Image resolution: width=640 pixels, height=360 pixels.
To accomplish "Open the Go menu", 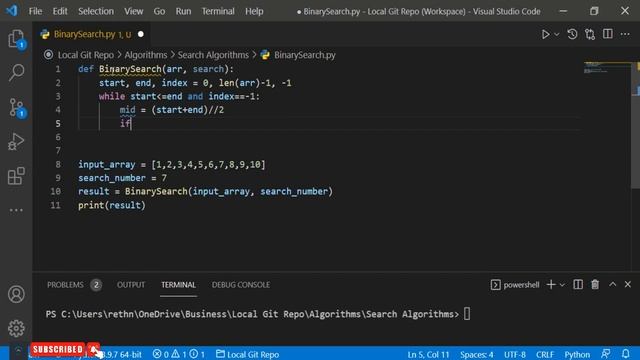I will pos(159,11).
